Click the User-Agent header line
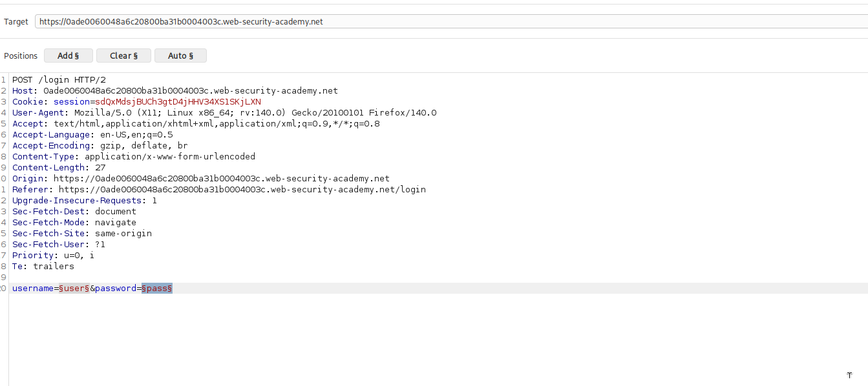The height and width of the screenshot is (386, 868). pos(224,113)
